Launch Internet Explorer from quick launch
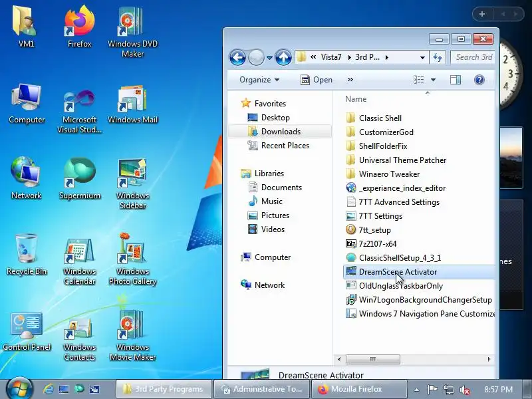The height and width of the screenshot is (399, 532). pyautogui.click(x=48, y=389)
